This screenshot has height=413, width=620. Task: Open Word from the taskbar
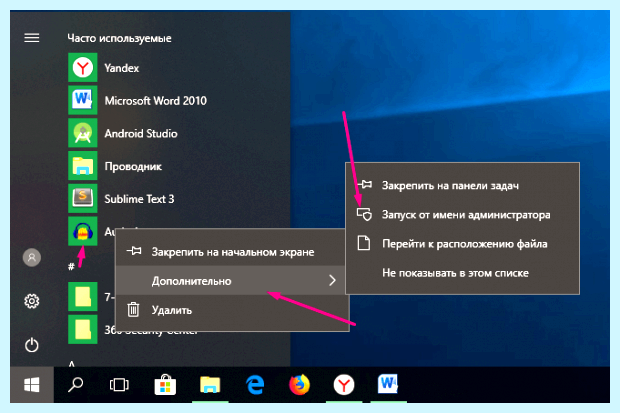point(388,384)
